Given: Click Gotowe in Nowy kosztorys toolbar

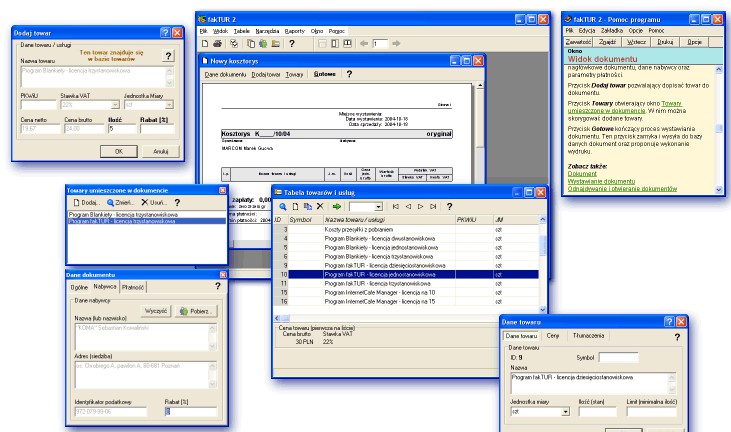Looking at the screenshot, I should point(324,74).
